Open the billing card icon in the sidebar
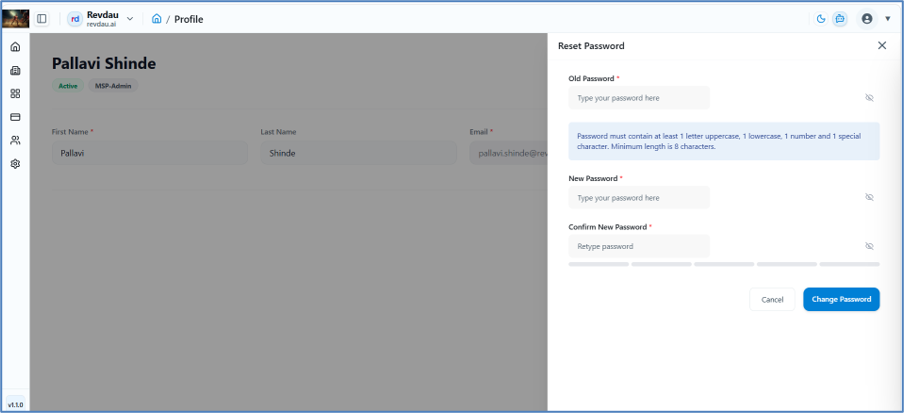 (16, 117)
